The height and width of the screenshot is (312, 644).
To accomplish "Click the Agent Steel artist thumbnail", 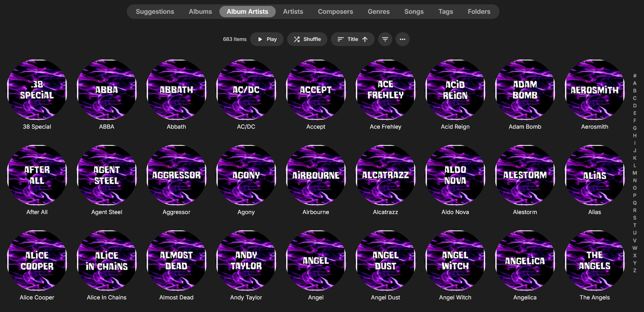I will pos(107,175).
